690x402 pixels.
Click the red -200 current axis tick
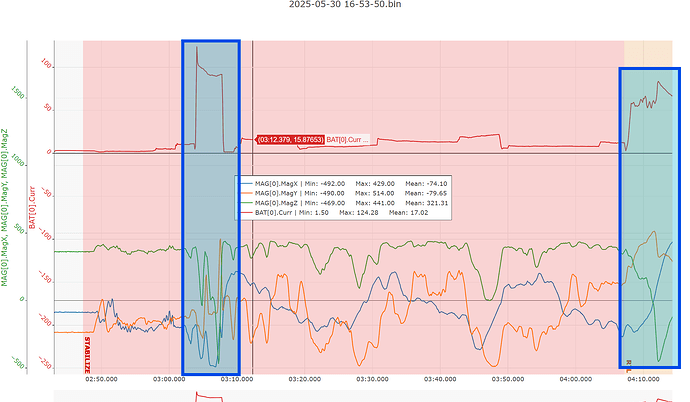pyautogui.click(x=45, y=320)
